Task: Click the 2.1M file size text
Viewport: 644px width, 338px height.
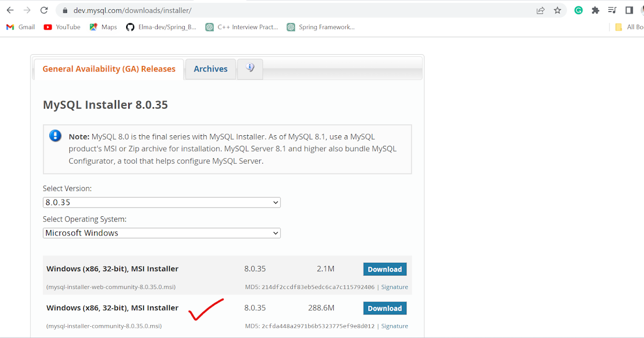Action: click(x=325, y=269)
